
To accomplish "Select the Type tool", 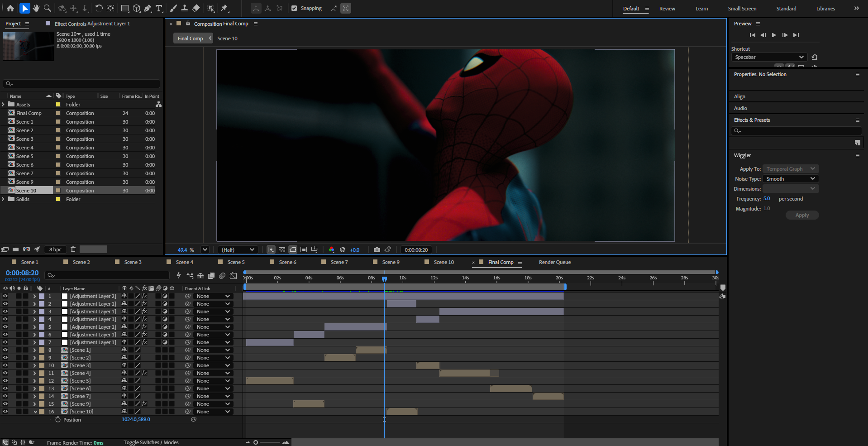I will coord(159,8).
